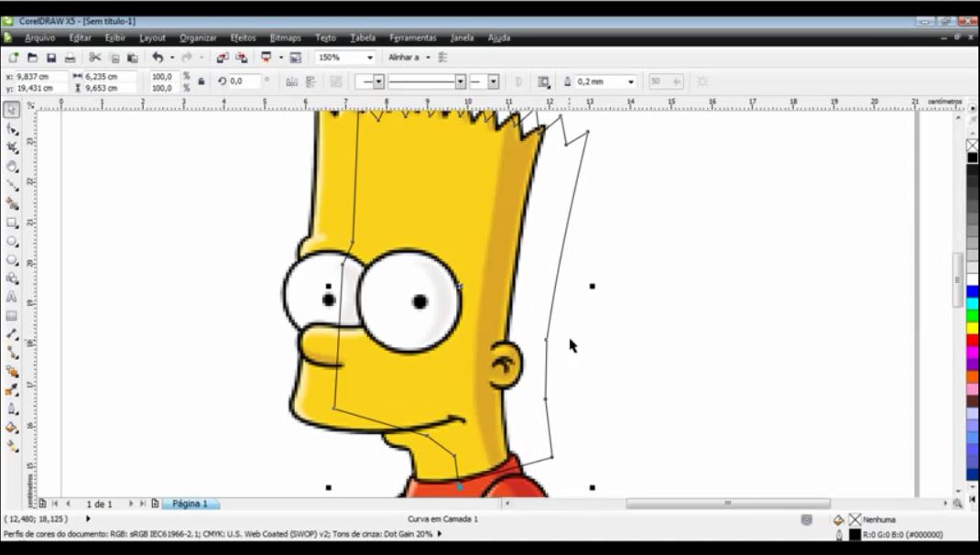The image size is (980, 555).
Task: Cut selection with scissors icon
Action: (95, 58)
